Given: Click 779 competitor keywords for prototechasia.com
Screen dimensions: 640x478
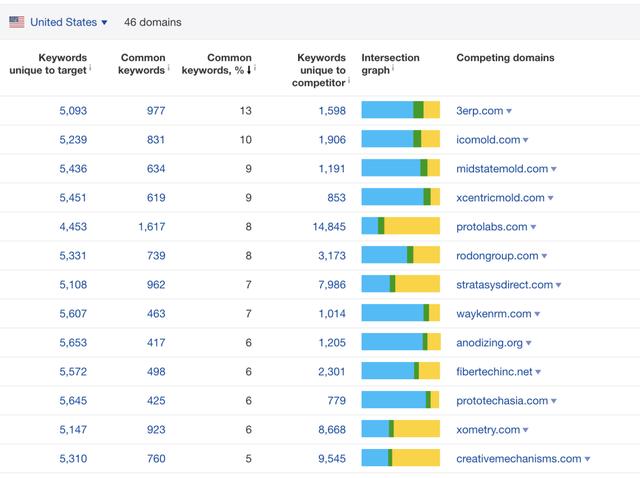Looking at the screenshot, I should point(336,400).
